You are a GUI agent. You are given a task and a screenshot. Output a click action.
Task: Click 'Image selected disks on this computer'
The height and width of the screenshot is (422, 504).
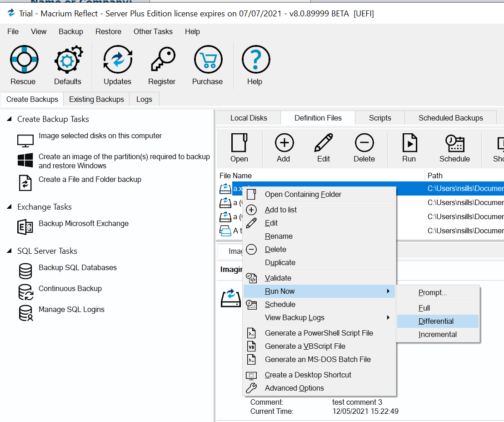100,136
